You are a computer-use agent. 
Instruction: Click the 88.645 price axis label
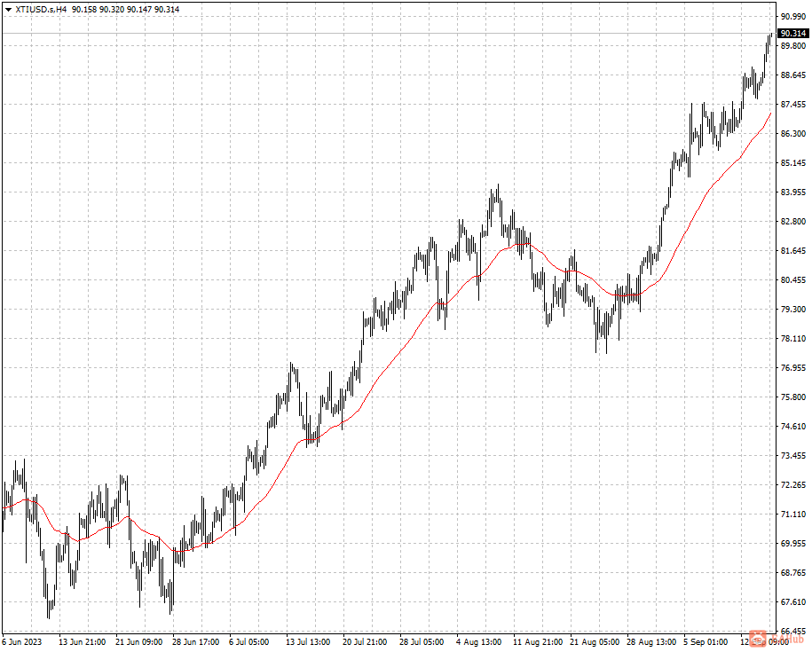(x=792, y=75)
